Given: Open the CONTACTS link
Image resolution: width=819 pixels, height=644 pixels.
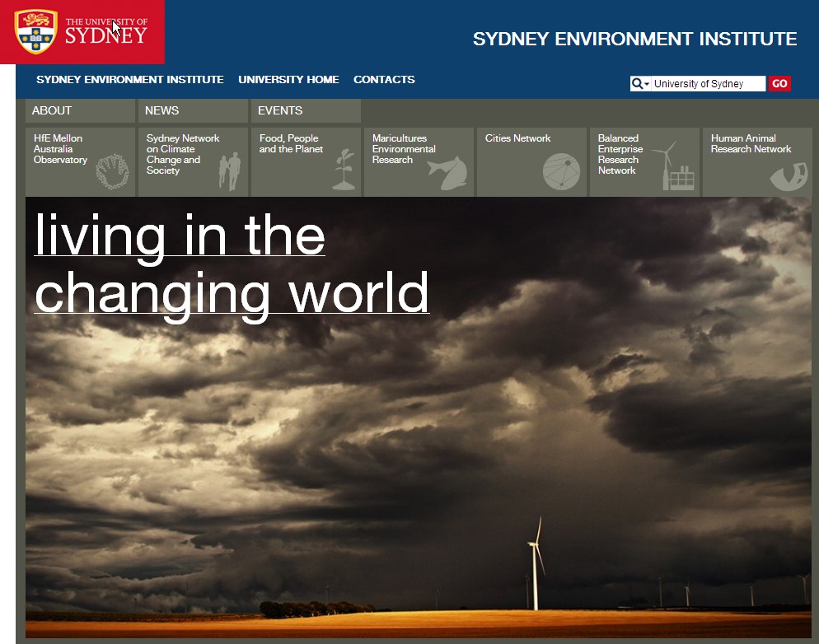Looking at the screenshot, I should [384, 80].
